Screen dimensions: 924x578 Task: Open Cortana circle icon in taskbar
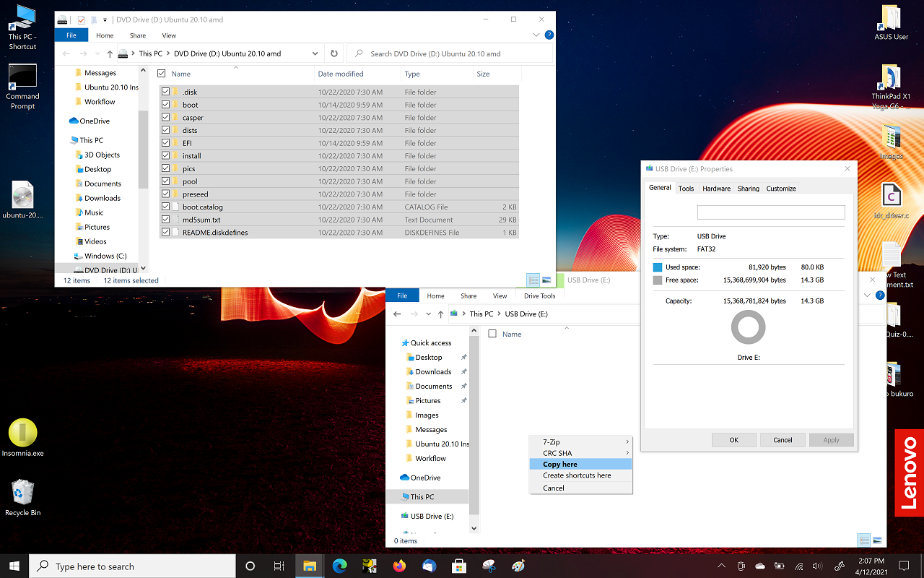tap(250, 566)
